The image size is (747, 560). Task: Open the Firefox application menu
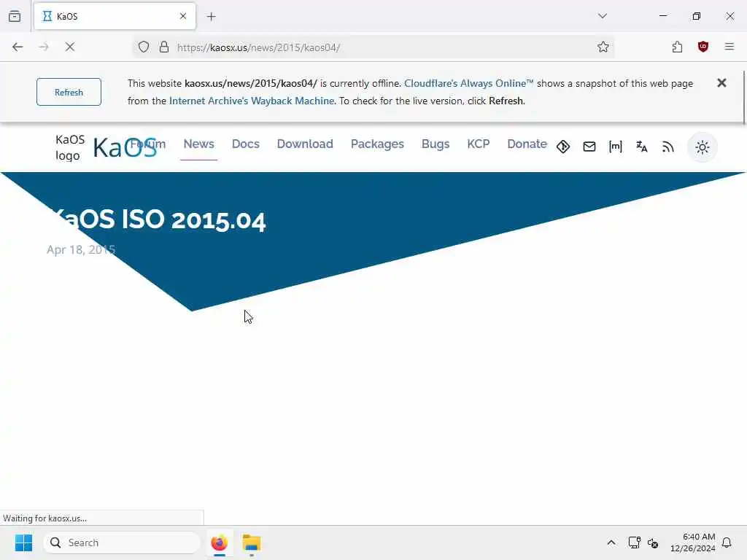(729, 47)
